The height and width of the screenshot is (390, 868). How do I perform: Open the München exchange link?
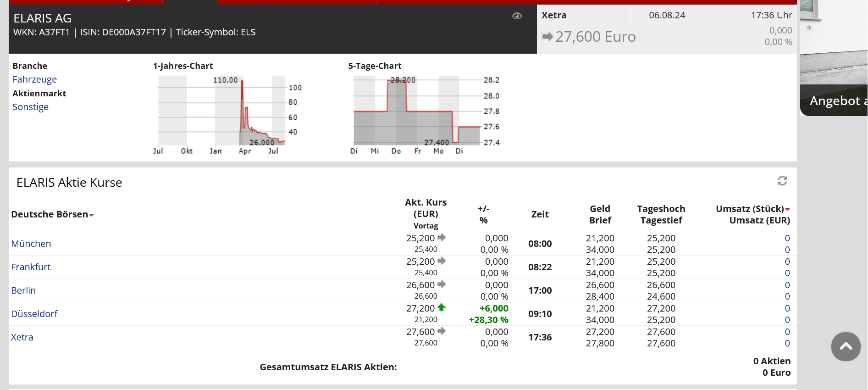[31, 244]
